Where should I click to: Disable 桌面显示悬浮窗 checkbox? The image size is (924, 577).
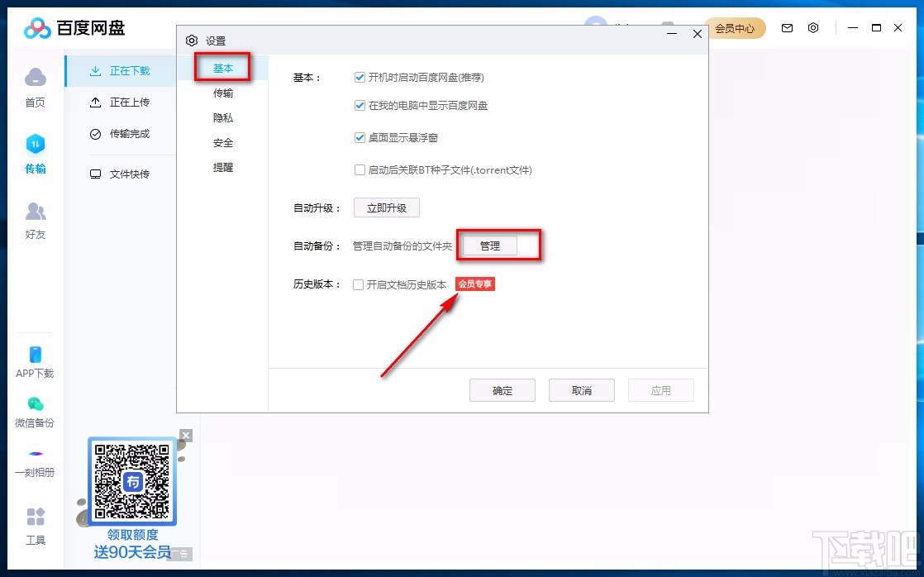coord(360,137)
